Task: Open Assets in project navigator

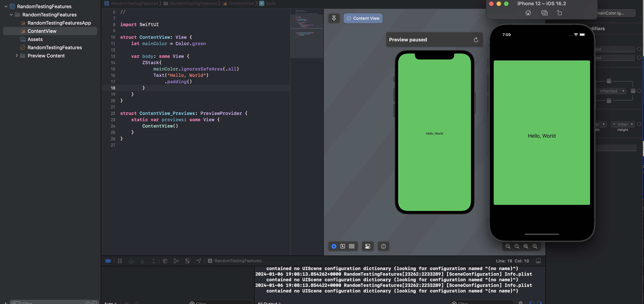Action: pos(35,39)
